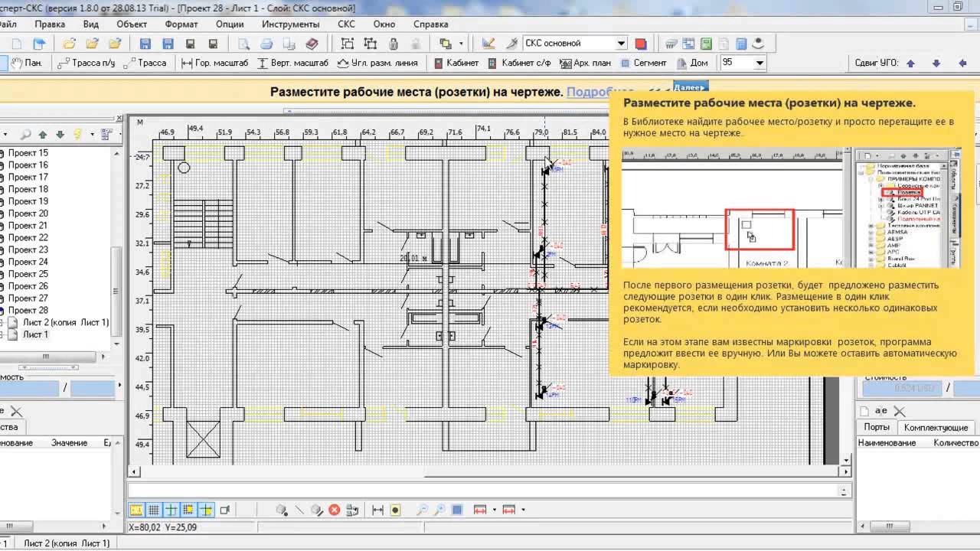Toggle the first yellow snap button
This screenshot has width=980, height=551.
(x=136, y=510)
